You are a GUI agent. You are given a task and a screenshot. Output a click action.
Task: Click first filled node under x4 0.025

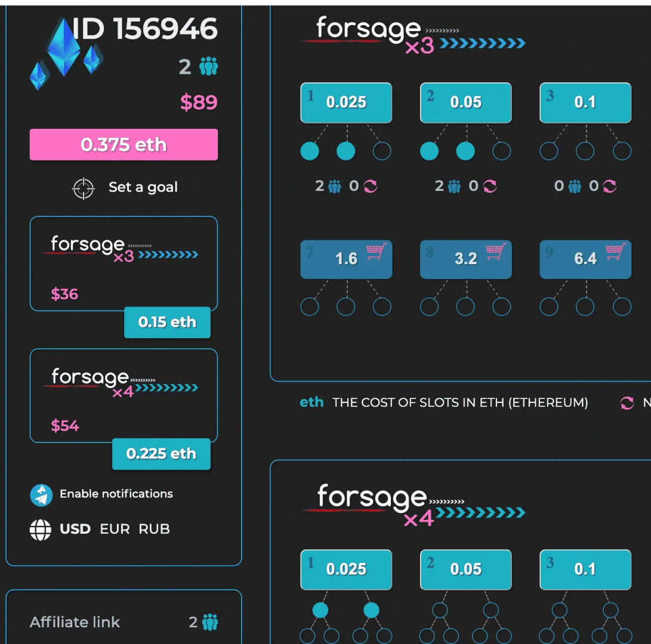click(320, 611)
